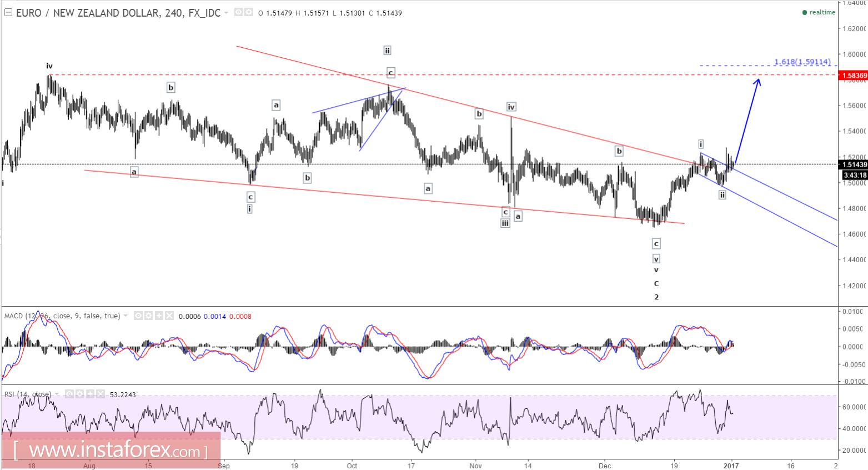Hide the MACD indicator via its eye icon
868x470 pixels.
point(138,316)
